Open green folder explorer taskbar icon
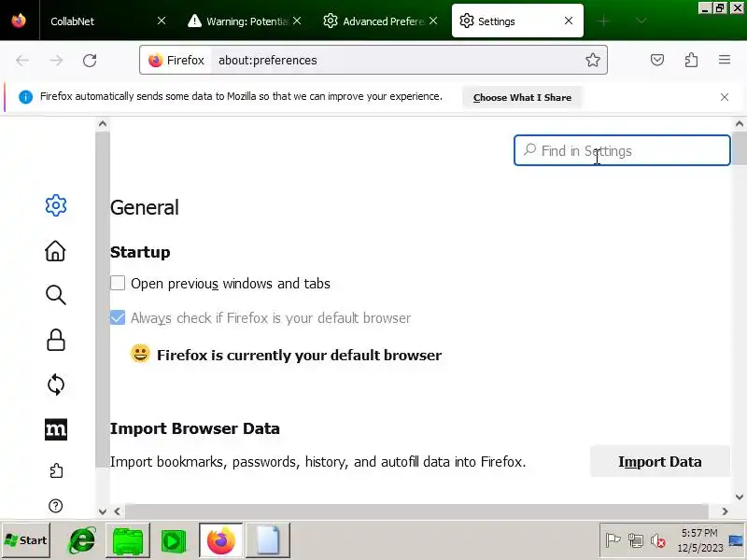 (x=127, y=540)
